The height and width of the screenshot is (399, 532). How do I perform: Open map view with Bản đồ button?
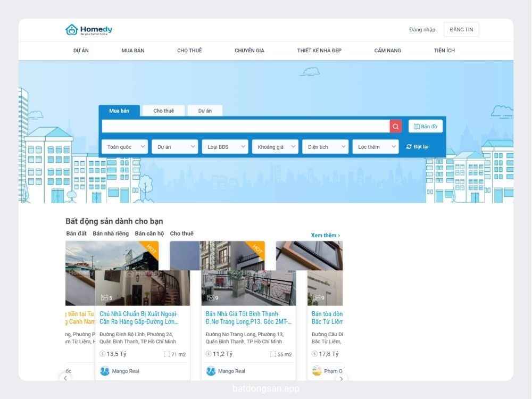[x=426, y=127]
